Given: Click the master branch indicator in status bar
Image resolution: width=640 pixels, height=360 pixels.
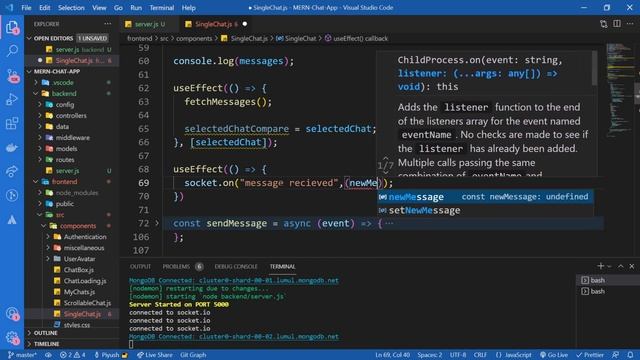Looking at the screenshot, I should [22, 355].
